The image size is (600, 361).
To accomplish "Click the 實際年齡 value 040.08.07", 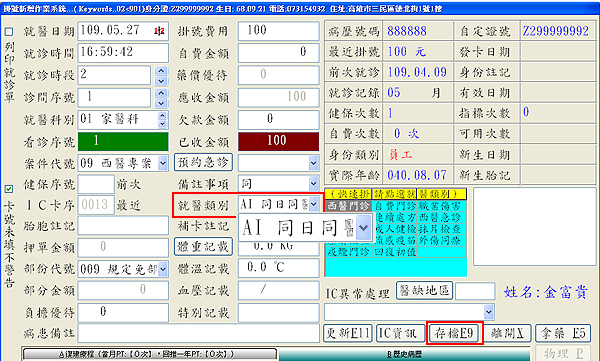I will tap(417, 175).
